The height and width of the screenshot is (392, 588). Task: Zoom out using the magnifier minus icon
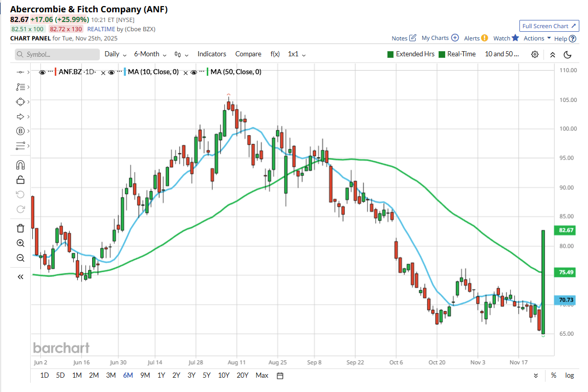point(20,258)
